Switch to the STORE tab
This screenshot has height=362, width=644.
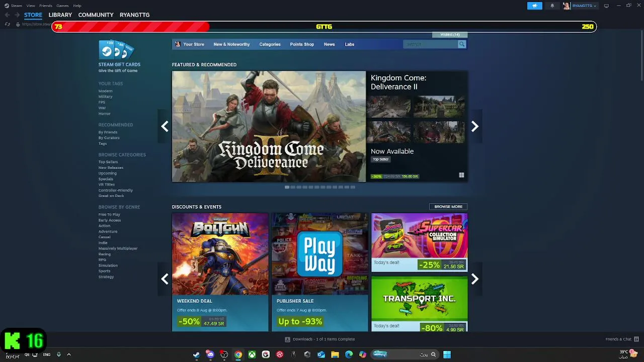[x=33, y=15]
